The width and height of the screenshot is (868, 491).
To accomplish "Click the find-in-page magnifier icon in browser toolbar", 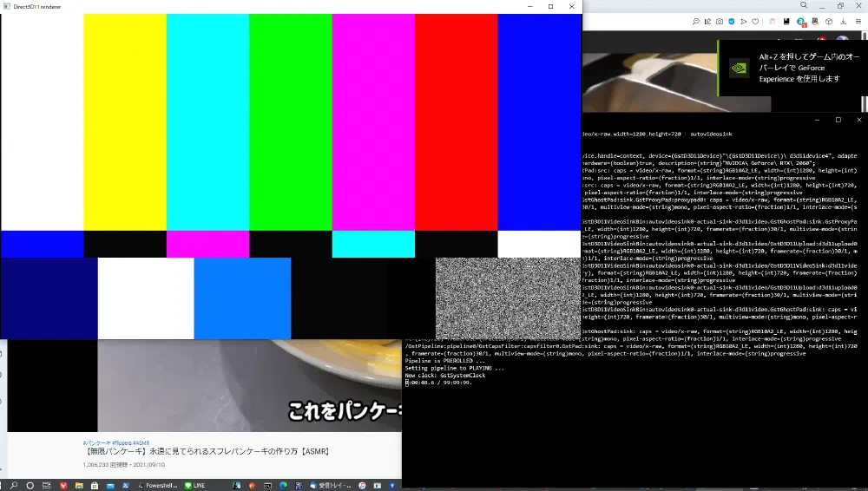I will 696,21.
